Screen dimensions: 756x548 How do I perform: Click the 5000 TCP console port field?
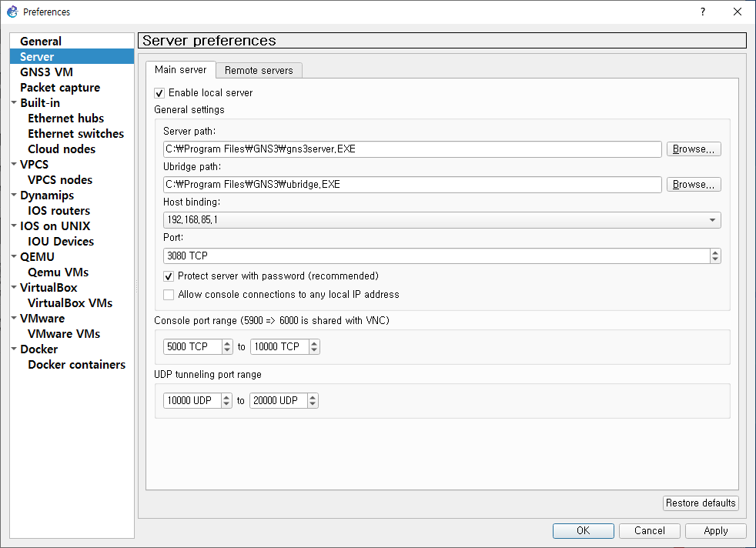[x=193, y=347]
